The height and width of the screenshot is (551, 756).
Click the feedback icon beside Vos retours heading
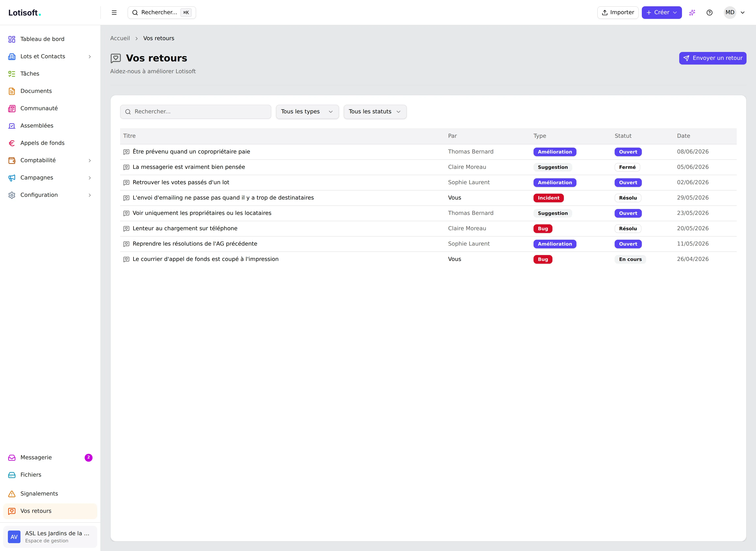116,58
